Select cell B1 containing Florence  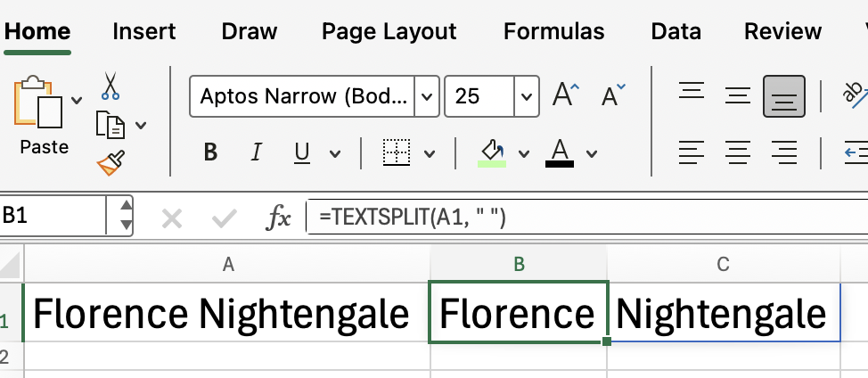pos(518,313)
